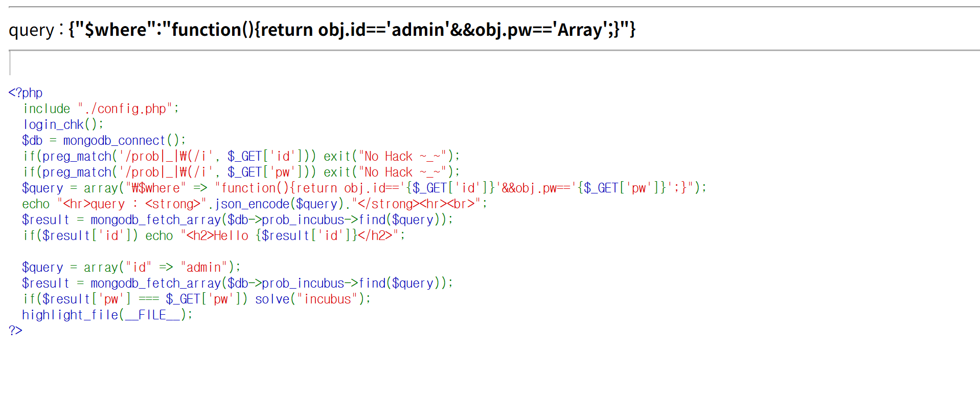
Task: Click the include "./config.php" line
Action: [x=101, y=108]
